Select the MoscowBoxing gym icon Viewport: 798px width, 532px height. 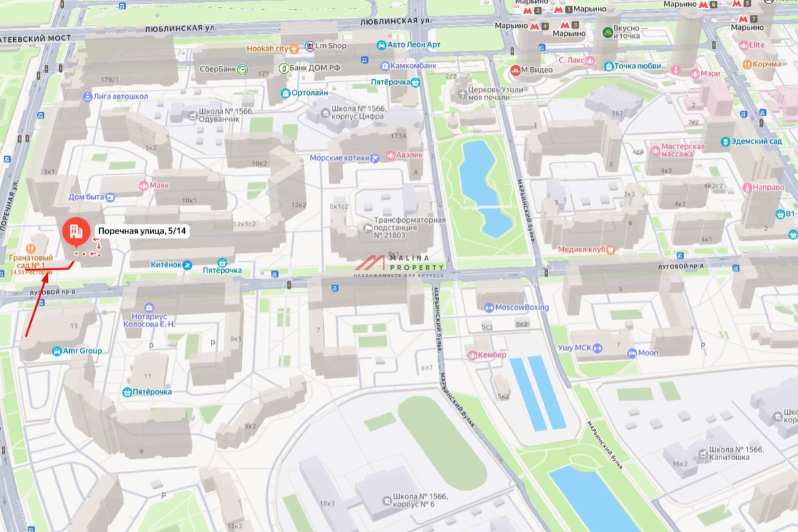pyautogui.click(x=489, y=307)
